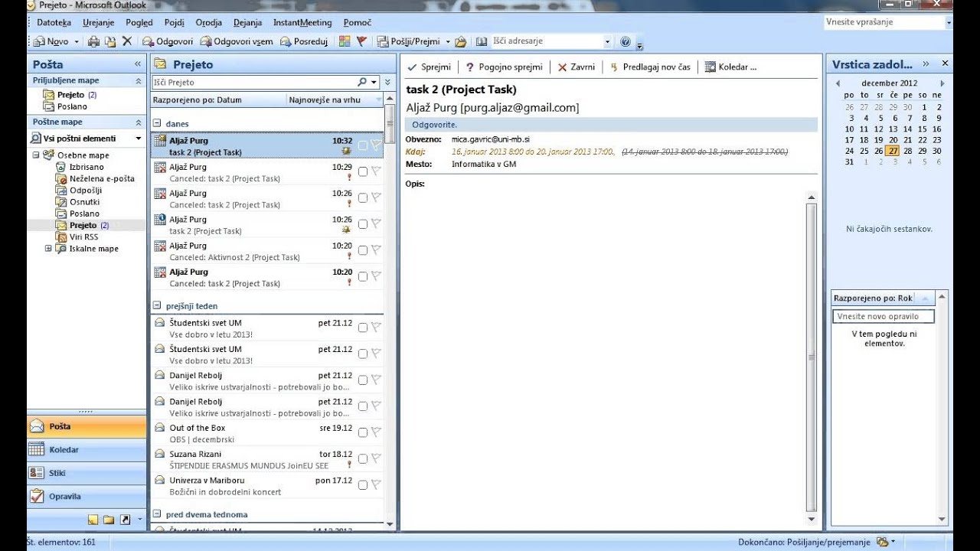This screenshot has height=551, width=980.
Task: Select Neželena e-pošta folder
Action: click(x=102, y=178)
